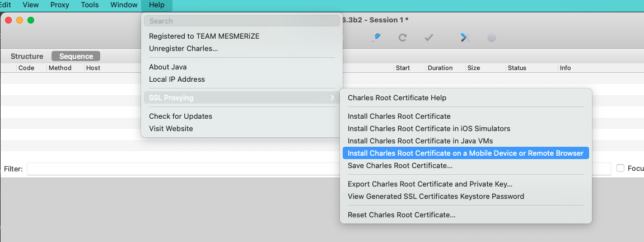The image size is (644, 242).
Task: Open the Tools menu in the menu bar
Action: click(x=90, y=5)
